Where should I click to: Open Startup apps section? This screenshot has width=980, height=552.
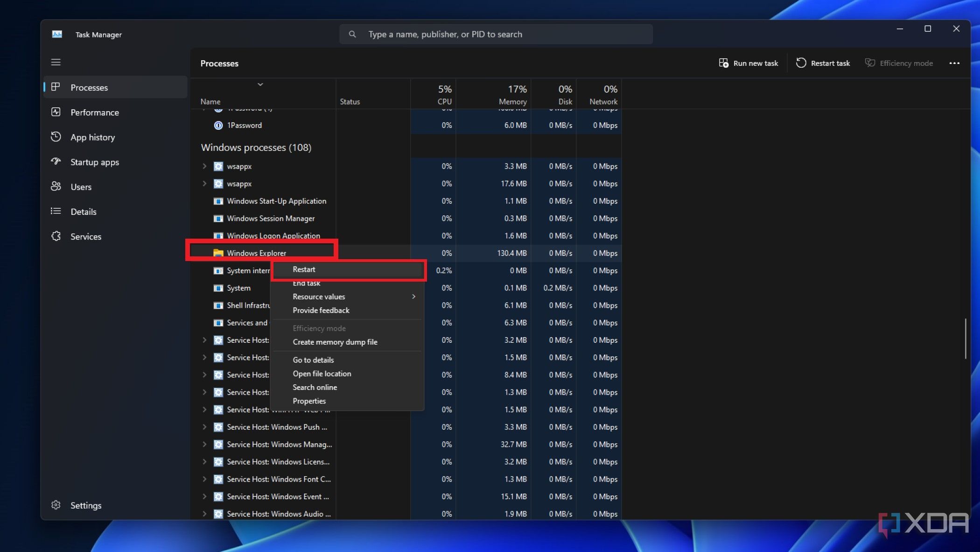(94, 162)
